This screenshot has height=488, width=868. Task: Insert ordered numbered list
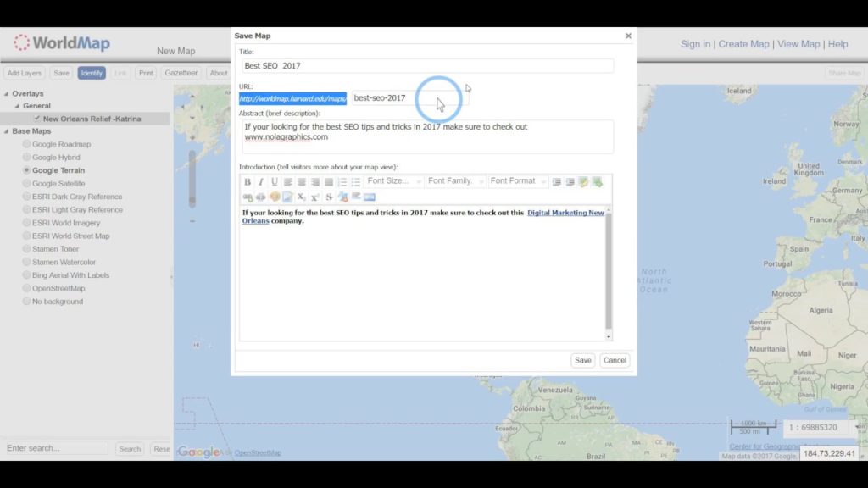pos(342,181)
